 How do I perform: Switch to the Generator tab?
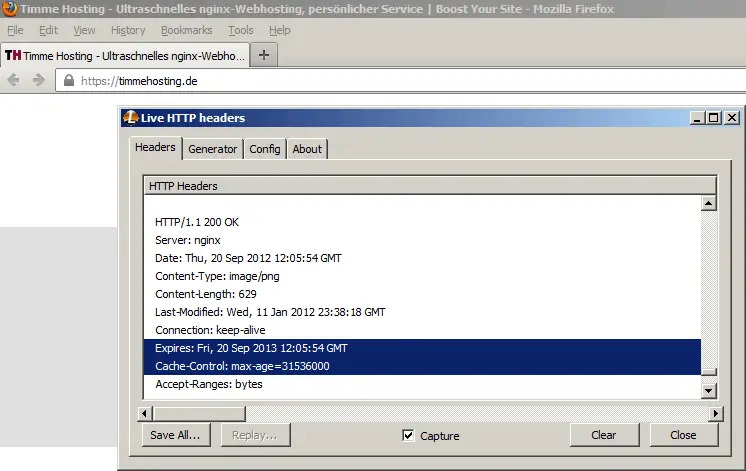tap(213, 149)
